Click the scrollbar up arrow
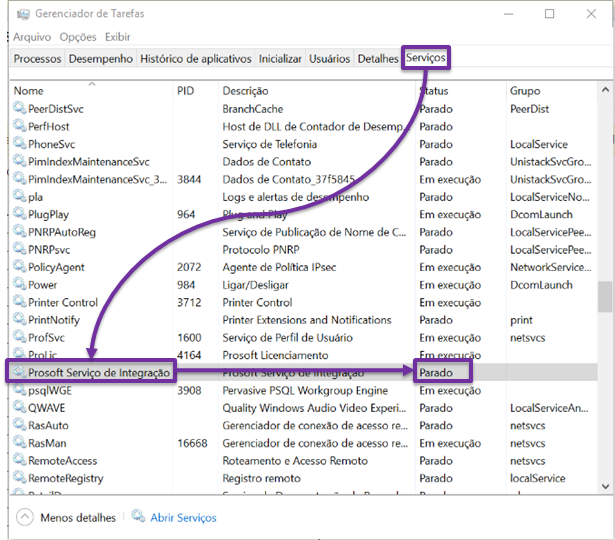The image size is (615, 540). coord(605,90)
